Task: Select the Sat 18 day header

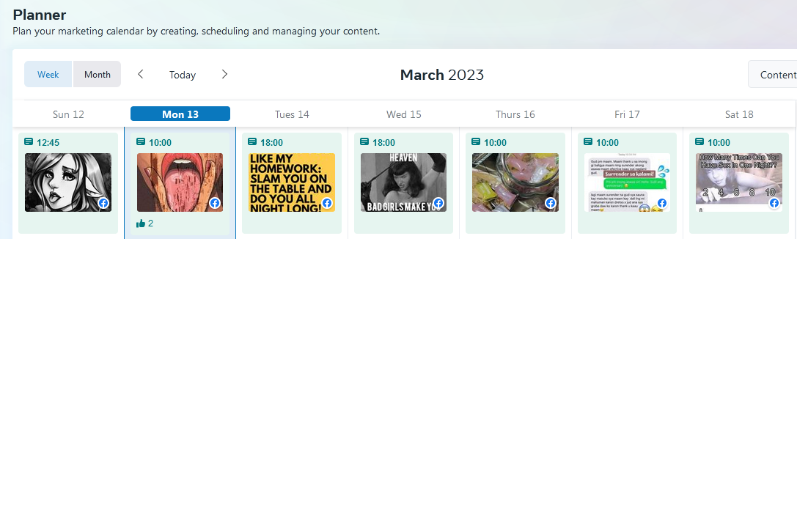Action: [x=739, y=114]
